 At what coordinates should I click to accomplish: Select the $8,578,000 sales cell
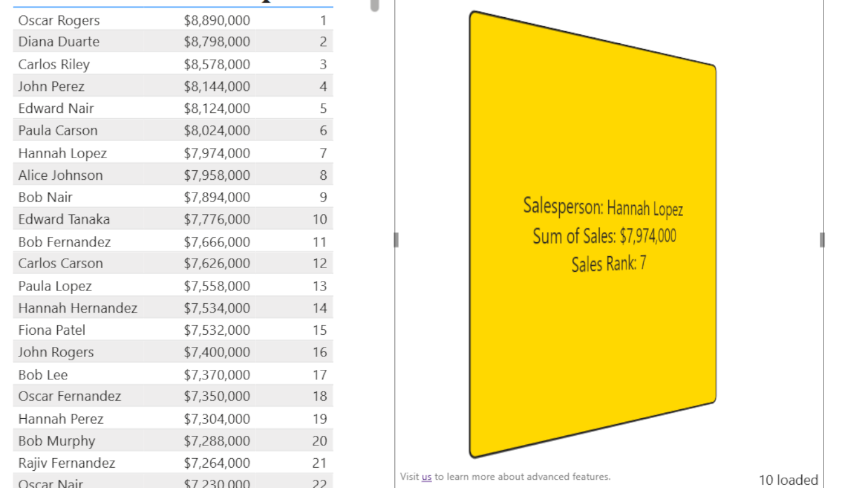217,64
